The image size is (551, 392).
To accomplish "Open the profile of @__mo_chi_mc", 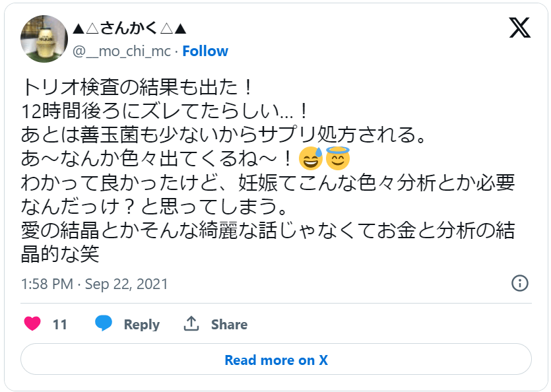I will coord(120,51).
